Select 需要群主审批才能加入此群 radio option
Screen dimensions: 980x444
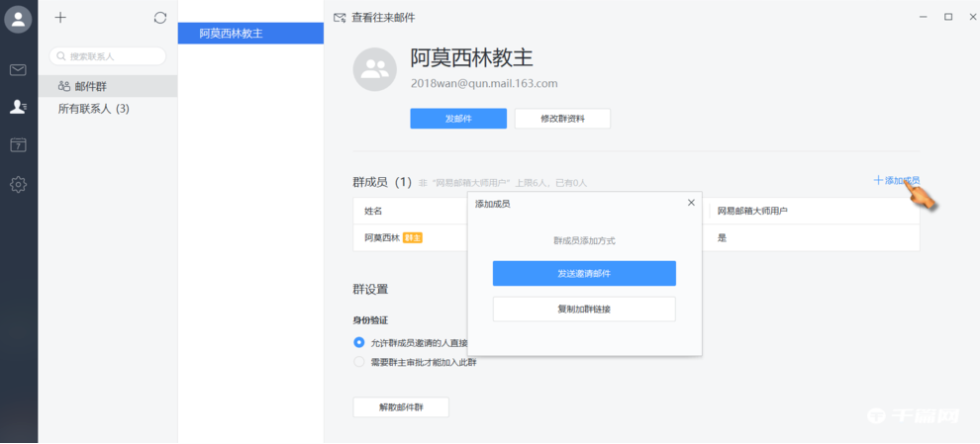click(x=359, y=362)
